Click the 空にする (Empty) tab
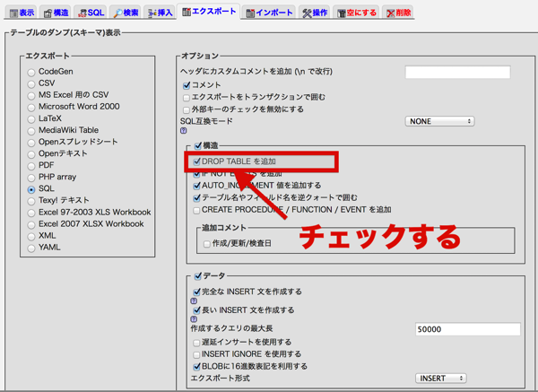 [357, 13]
